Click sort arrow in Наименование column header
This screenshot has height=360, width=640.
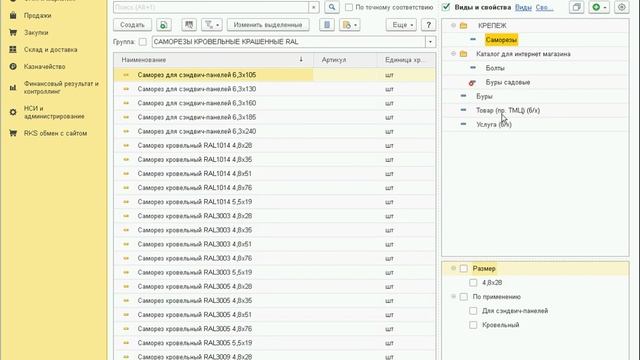click(301, 60)
